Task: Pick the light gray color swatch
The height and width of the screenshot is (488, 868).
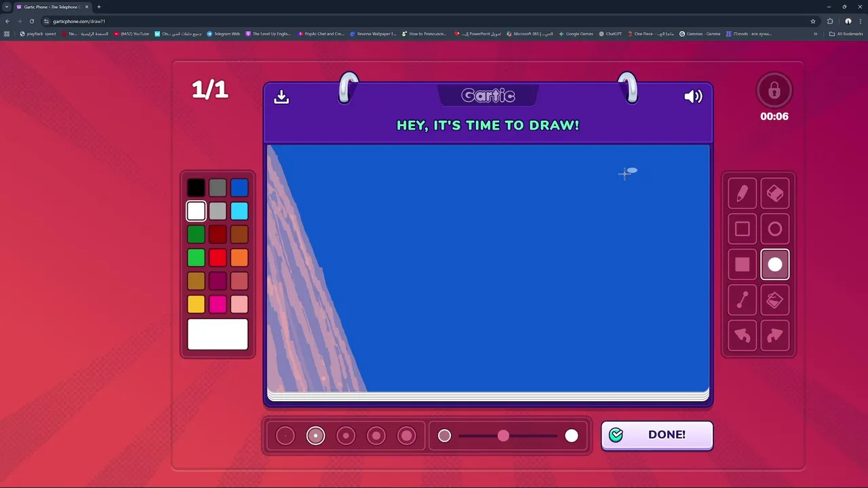Action: 218,211
